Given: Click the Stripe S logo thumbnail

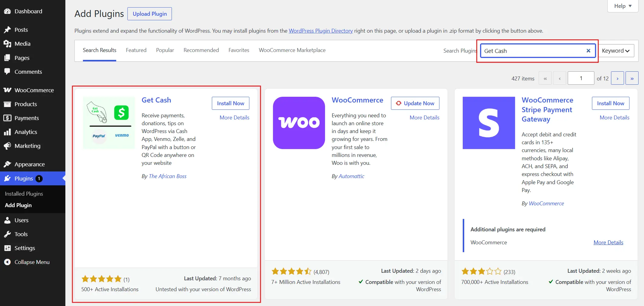Looking at the screenshot, I should click(x=489, y=123).
